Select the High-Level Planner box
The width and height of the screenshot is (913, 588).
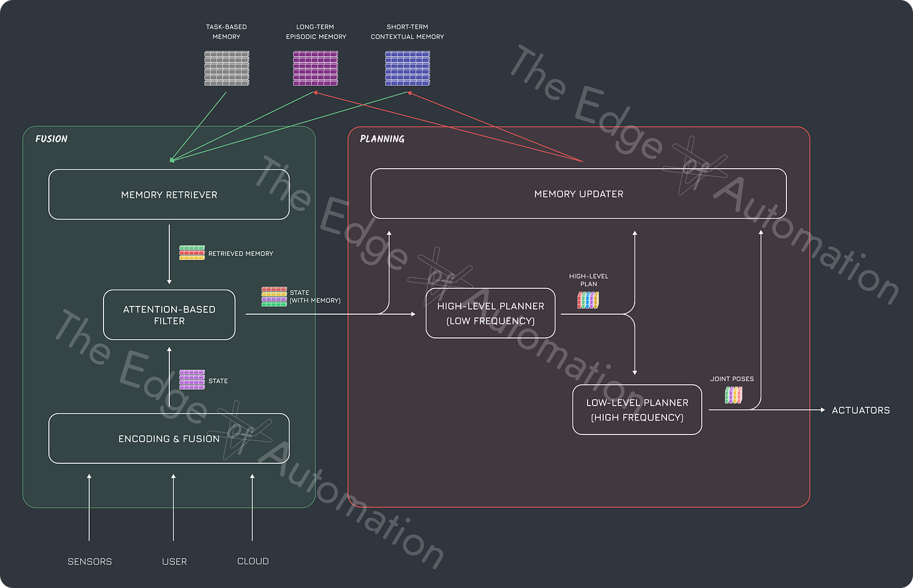pos(490,313)
